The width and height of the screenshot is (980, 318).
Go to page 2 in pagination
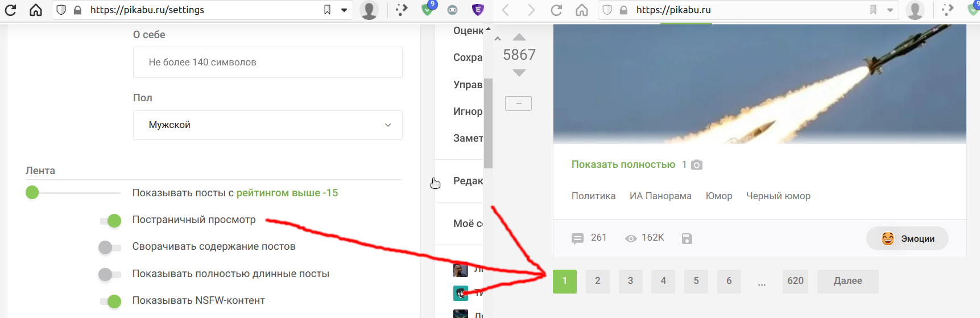[598, 282]
